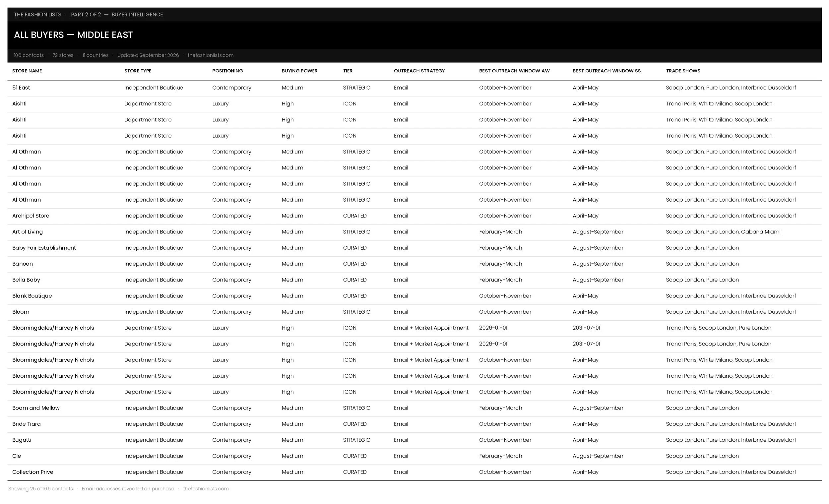Click the POSITIONING column header
The height and width of the screenshot is (504, 829).
227,71
